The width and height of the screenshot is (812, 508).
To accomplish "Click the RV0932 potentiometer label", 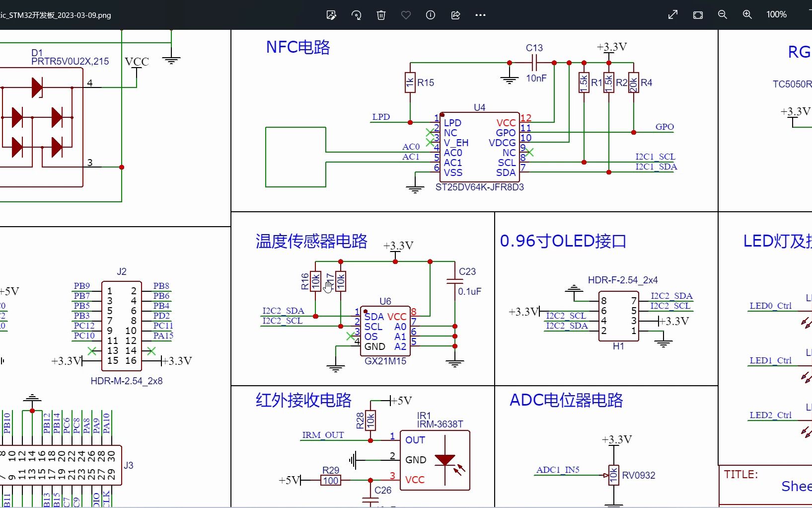I will pyautogui.click(x=639, y=475).
